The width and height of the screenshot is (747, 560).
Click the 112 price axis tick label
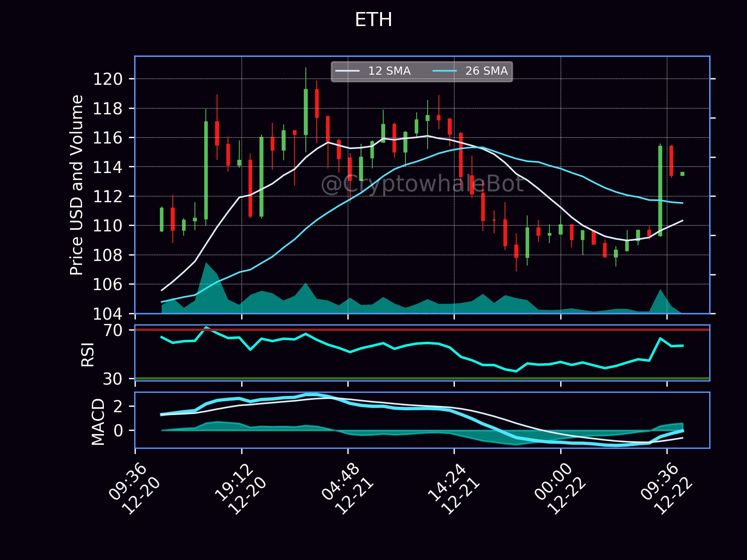point(107,197)
